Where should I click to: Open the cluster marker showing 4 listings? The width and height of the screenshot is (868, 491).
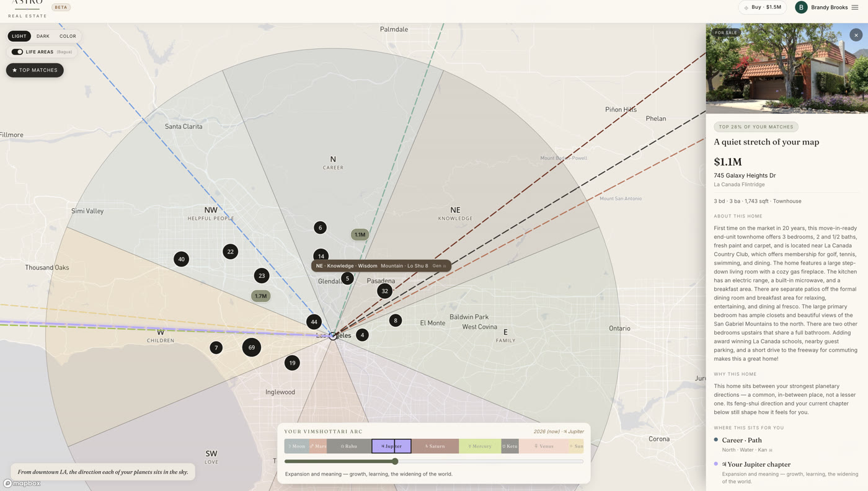[362, 335]
